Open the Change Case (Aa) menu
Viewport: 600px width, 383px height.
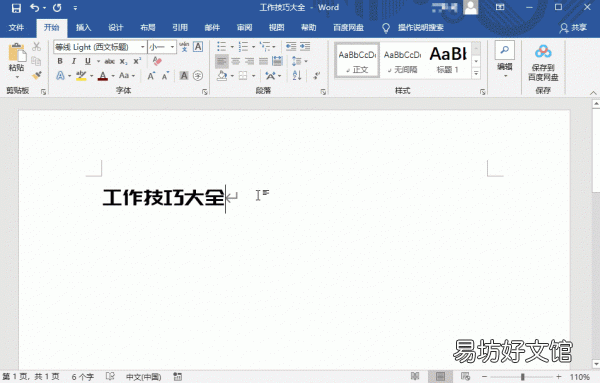pyautogui.click(x=127, y=76)
